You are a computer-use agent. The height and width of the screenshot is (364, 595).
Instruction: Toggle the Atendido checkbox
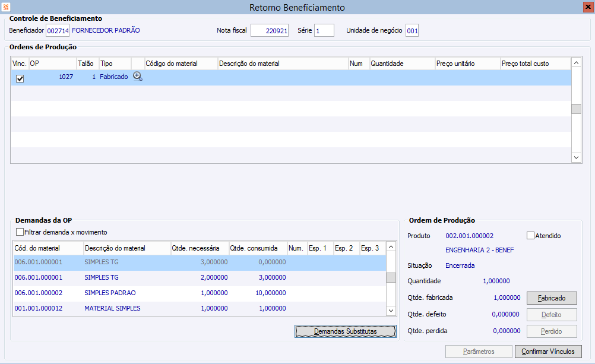(x=531, y=236)
